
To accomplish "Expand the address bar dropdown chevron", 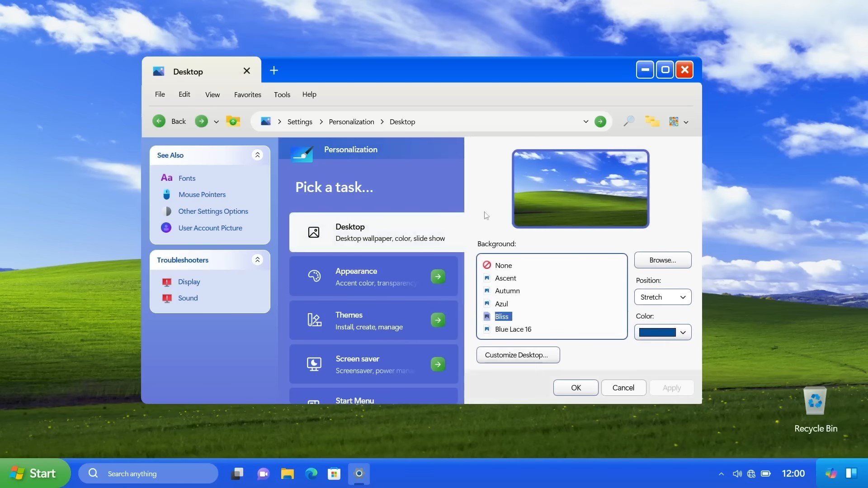I will click(x=585, y=122).
